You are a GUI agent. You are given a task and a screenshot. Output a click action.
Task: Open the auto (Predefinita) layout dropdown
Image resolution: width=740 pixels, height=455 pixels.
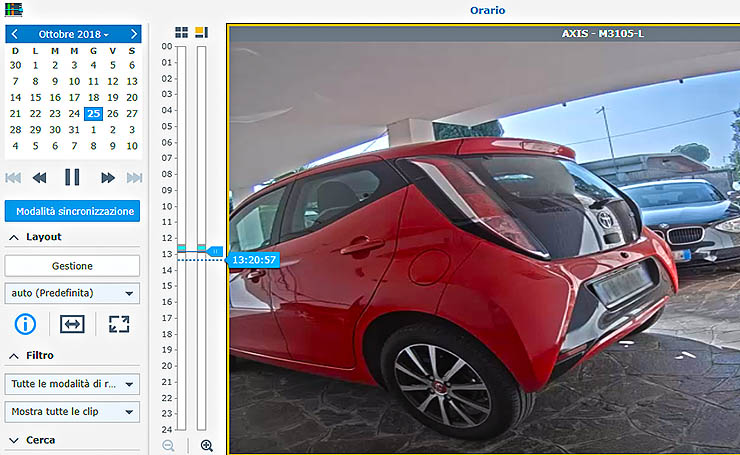pos(72,294)
